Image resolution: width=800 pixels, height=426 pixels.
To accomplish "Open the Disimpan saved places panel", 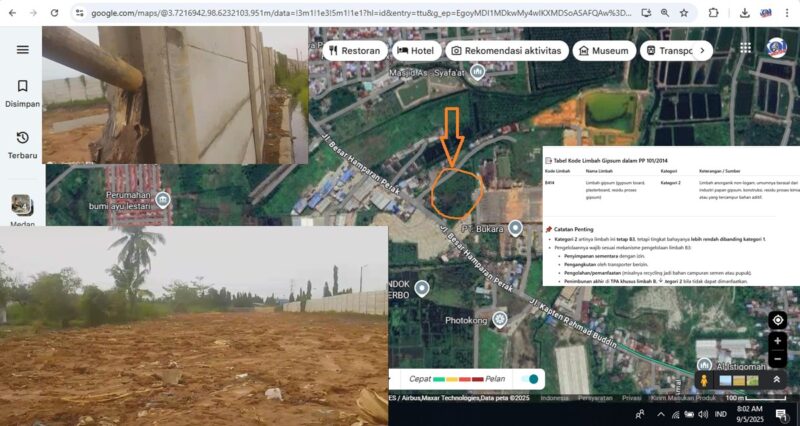I will tap(22, 93).
